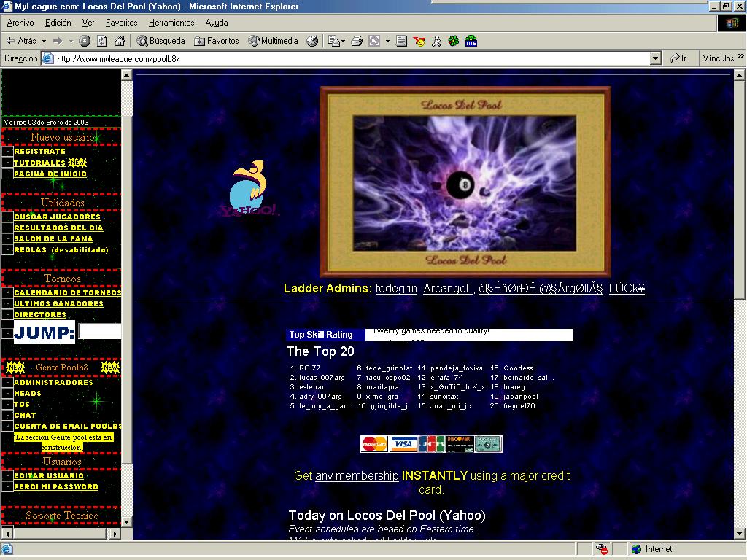Image resolution: width=747 pixels, height=560 pixels.
Task: Click the main page scroll down arrow
Action: 739,533
